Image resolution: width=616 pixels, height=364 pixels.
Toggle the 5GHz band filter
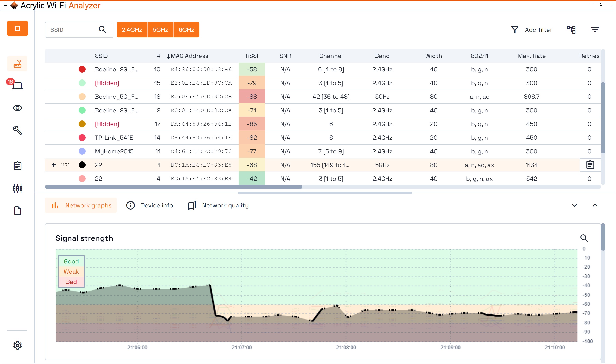[x=160, y=30]
